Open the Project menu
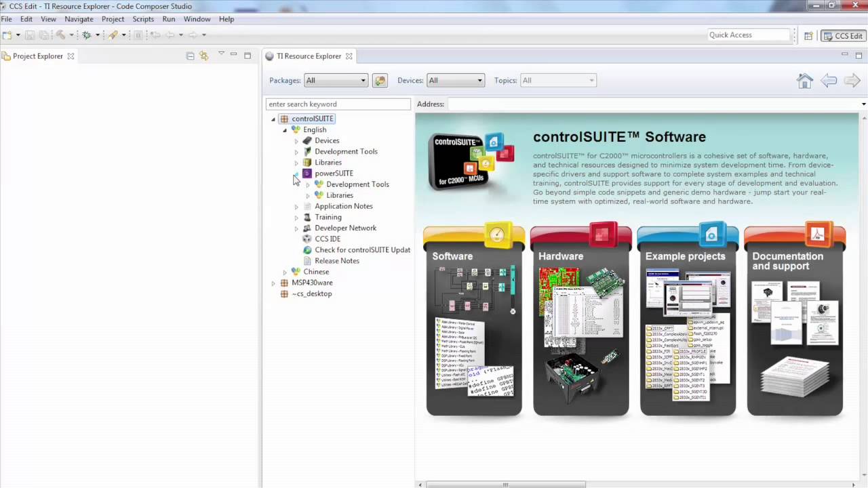Viewport: 868px width, 488px height. (x=113, y=19)
